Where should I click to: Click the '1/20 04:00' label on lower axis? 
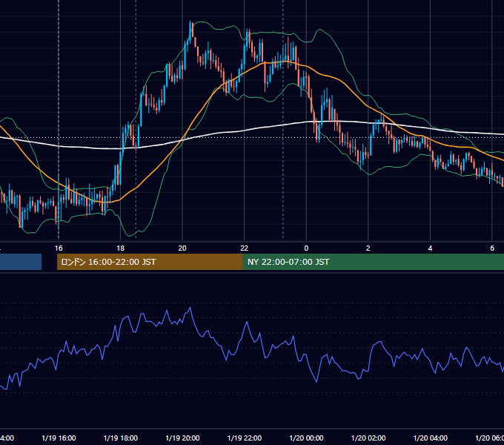tap(431, 438)
